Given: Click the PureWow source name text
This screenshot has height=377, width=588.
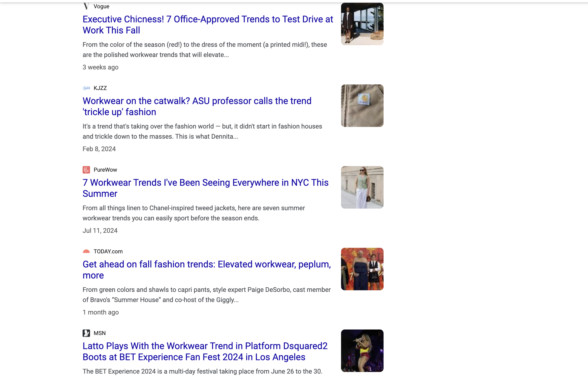Looking at the screenshot, I should coord(105,170).
